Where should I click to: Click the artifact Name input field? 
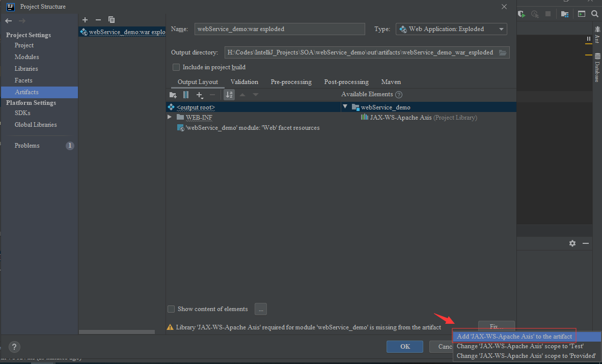pyautogui.click(x=280, y=29)
